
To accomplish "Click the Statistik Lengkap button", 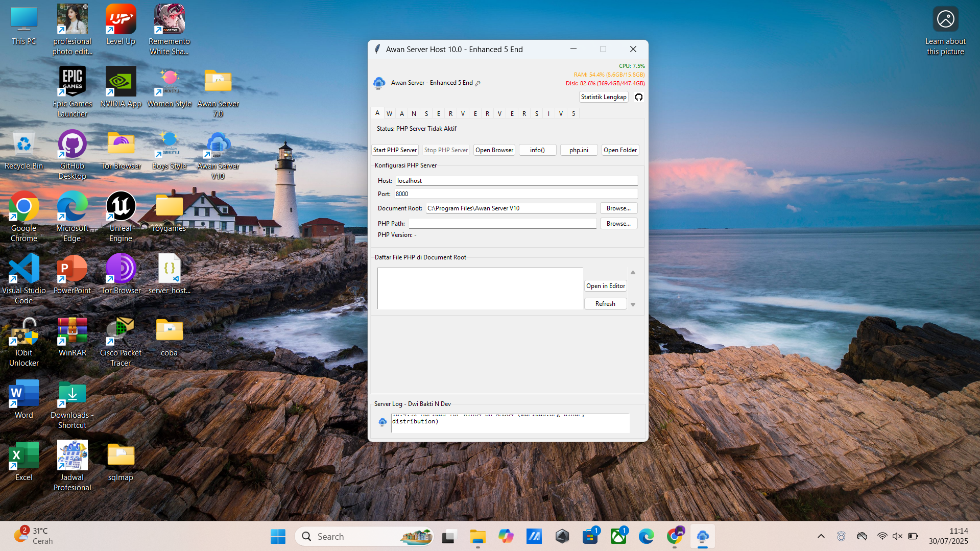I will pos(603,97).
